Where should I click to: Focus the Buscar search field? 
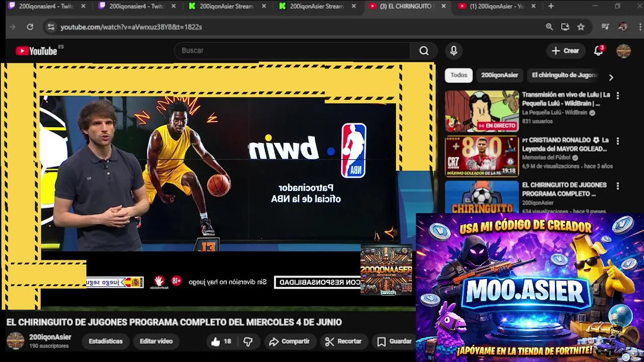click(x=292, y=51)
